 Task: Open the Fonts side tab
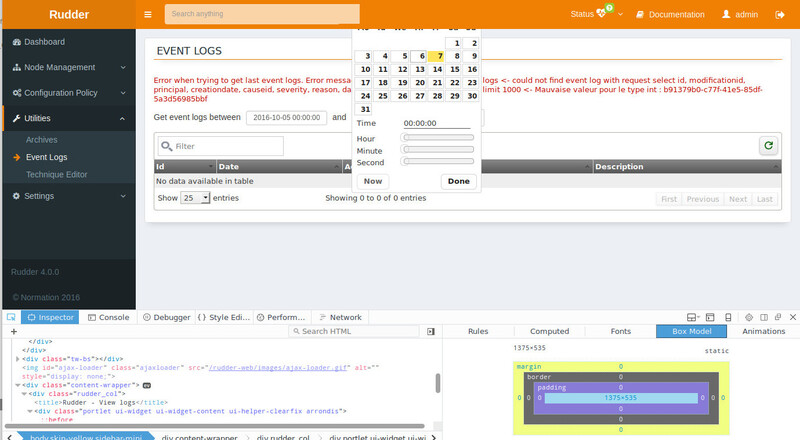(x=620, y=331)
